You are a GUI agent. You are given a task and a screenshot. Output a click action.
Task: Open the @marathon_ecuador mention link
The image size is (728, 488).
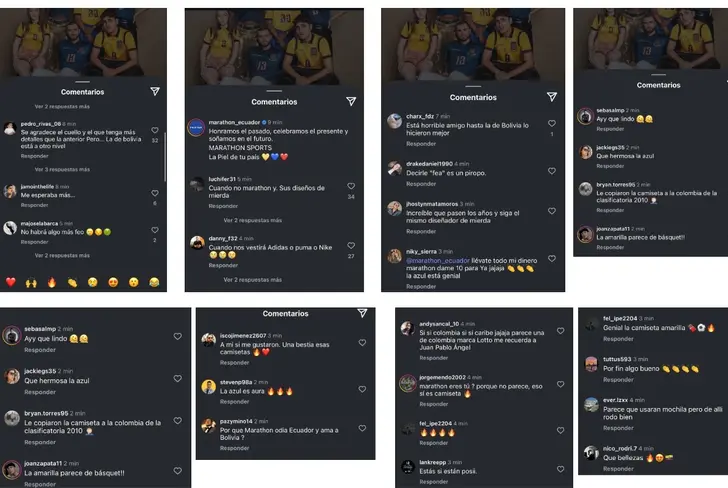[x=437, y=260]
